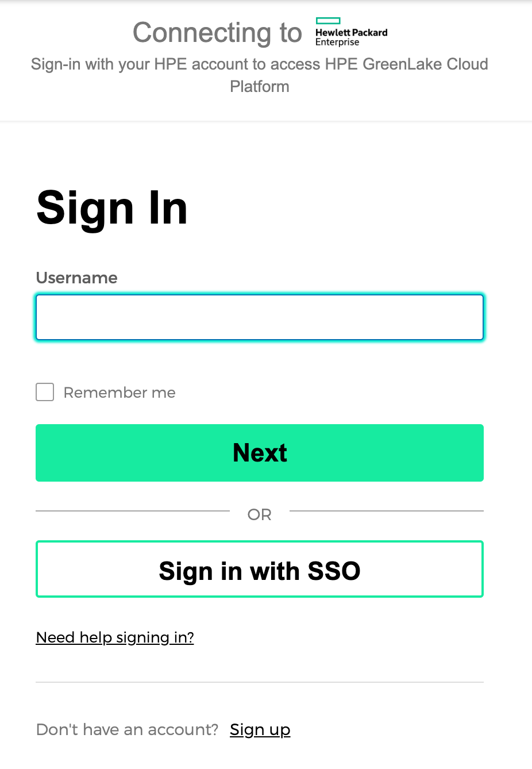
Task: Click the divider line left of OR
Action: click(x=132, y=510)
